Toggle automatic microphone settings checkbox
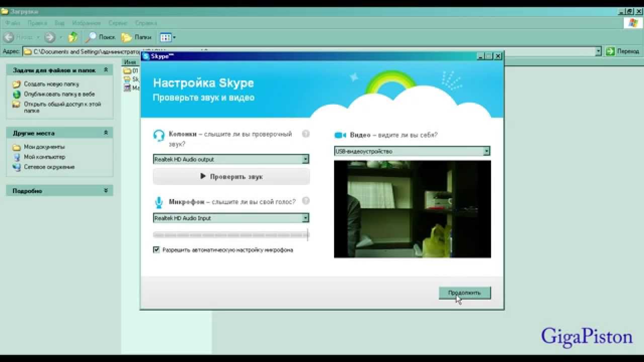 pyautogui.click(x=156, y=250)
